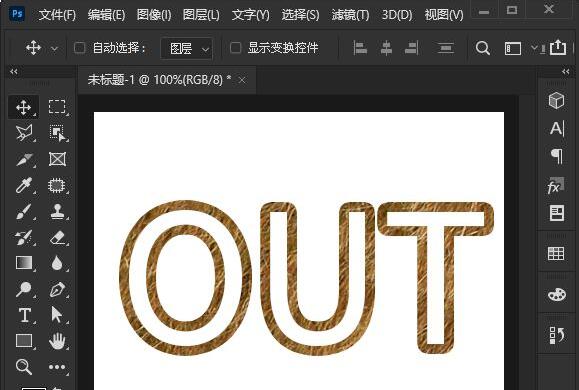Screen dimensions: 579x390
Task: Select the Zoom tool in the toolbox
Action: [x=24, y=367]
